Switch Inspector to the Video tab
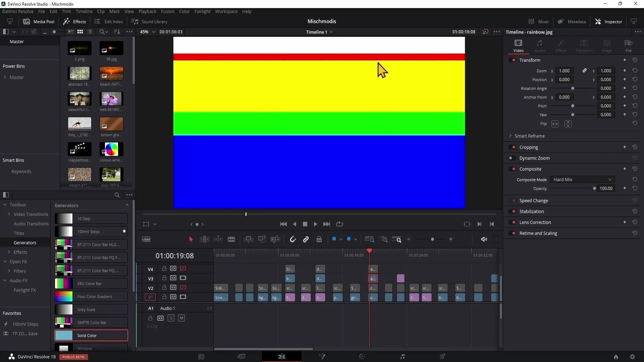Viewport: 644px width, 362px height. tap(518, 46)
